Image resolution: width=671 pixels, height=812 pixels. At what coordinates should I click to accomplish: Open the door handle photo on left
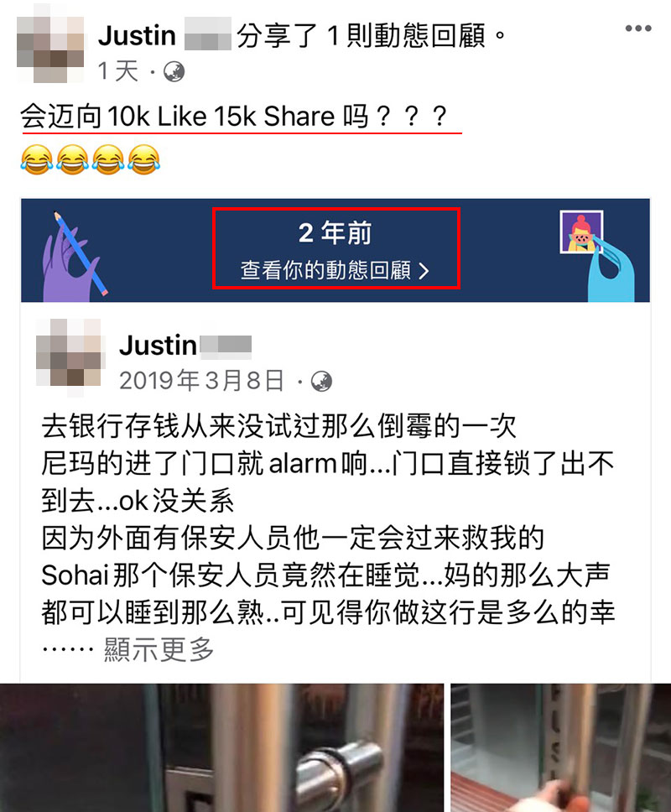tap(221, 747)
